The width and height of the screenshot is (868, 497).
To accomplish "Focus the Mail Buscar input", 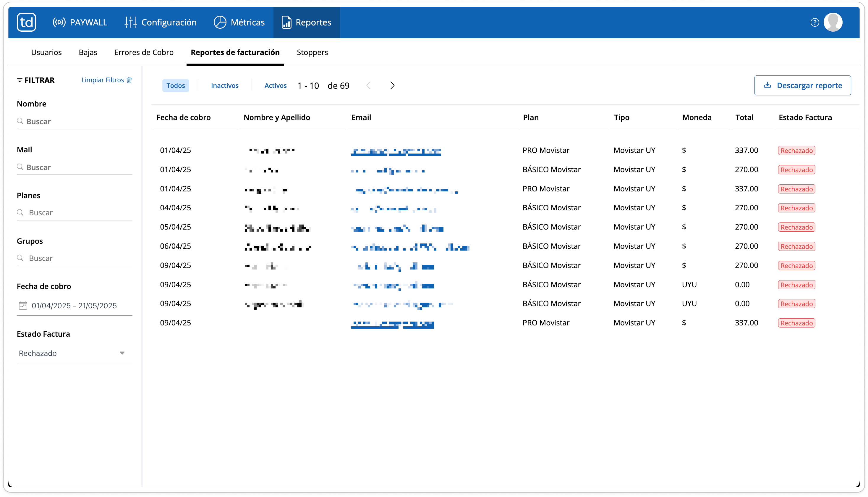I will pos(74,167).
